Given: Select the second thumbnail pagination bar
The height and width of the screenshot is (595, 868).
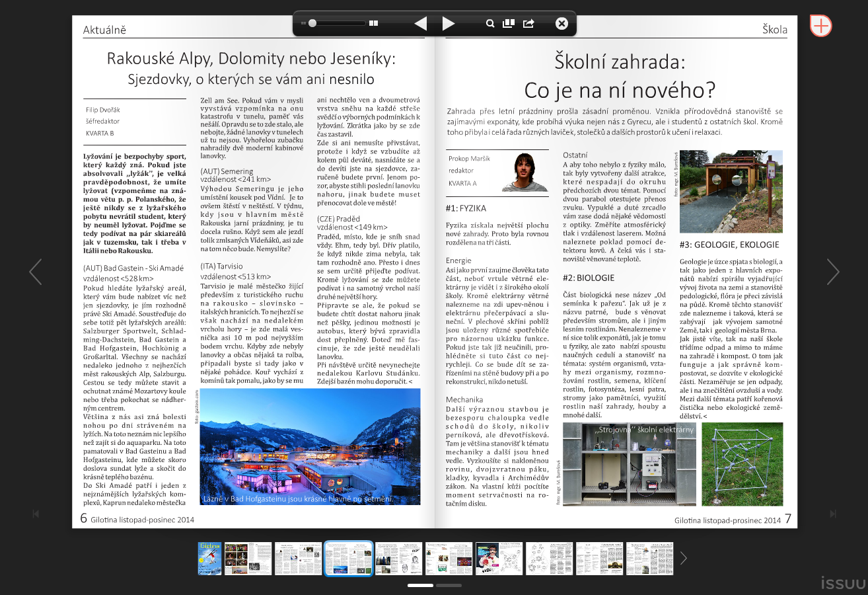Looking at the screenshot, I should click(449, 585).
